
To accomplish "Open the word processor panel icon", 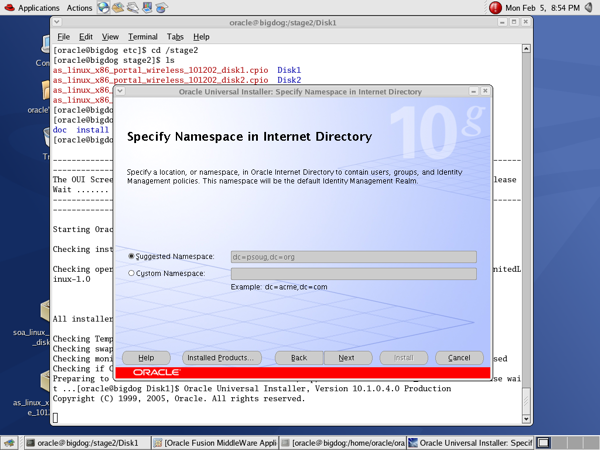I will [x=133, y=7].
